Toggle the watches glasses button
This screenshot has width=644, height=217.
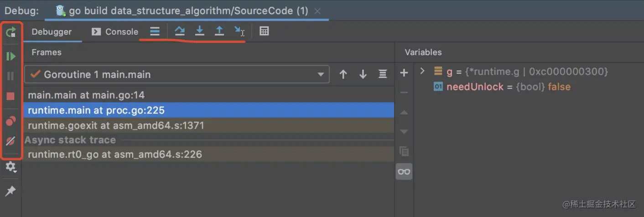[x=404, y=171]
